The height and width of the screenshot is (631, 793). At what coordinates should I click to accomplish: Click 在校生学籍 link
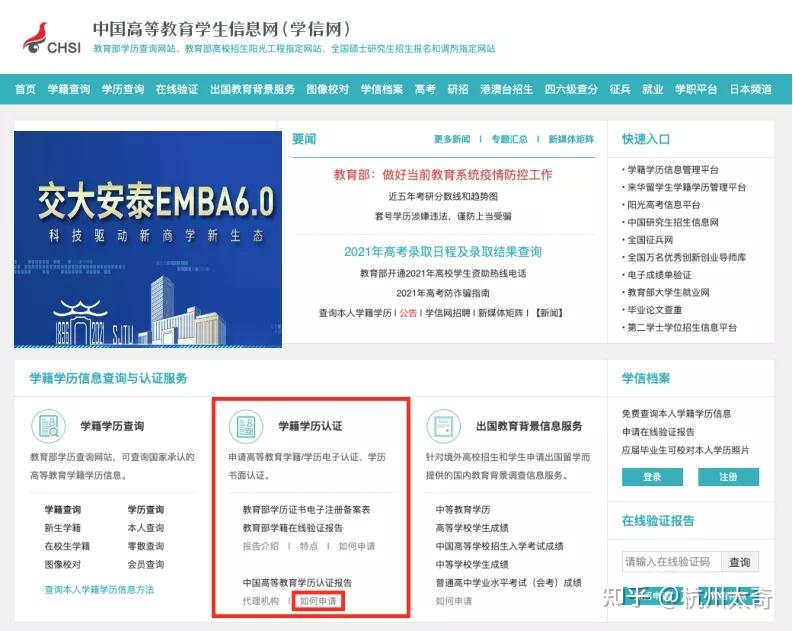click(67, 546)
